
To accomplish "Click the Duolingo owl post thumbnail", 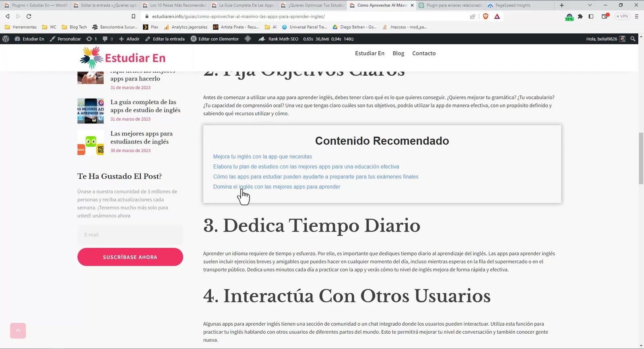I will click(x=91, y=142).
